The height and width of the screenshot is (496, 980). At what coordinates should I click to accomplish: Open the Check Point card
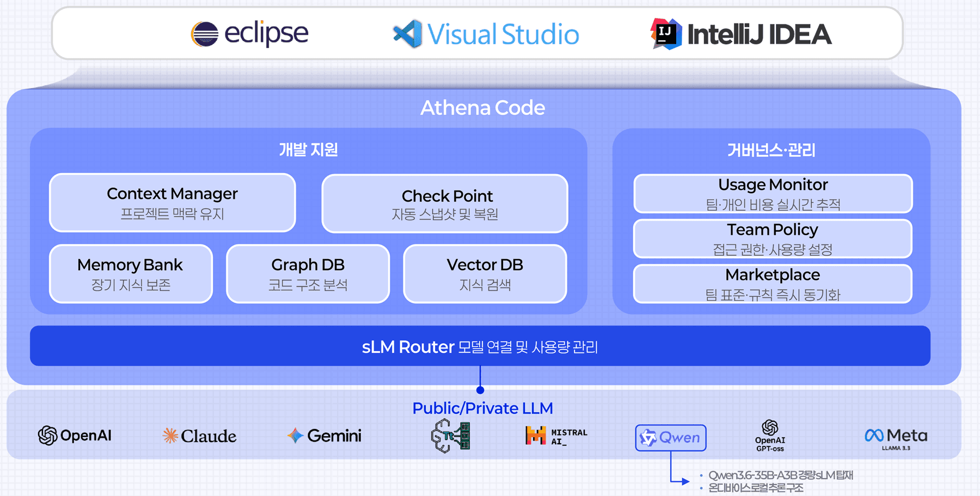(x=445, y=204)
